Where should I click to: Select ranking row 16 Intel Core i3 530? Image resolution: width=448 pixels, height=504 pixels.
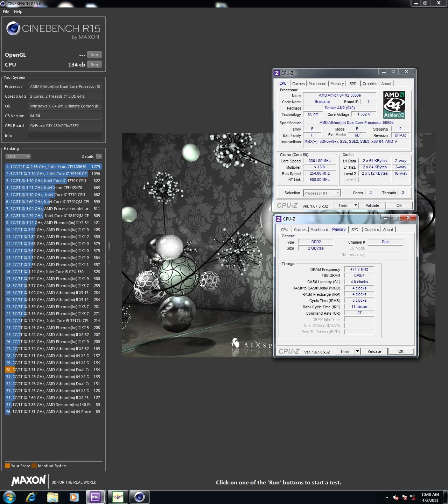pyautogui.click(x=53, y=272)
